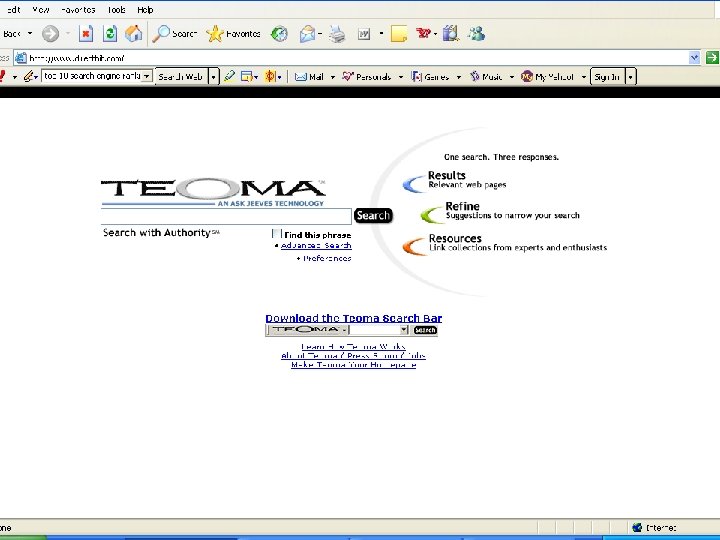
Task: Open the Learn How Teoma Works link
Action: pyautogui.click(x=353, y=347)
